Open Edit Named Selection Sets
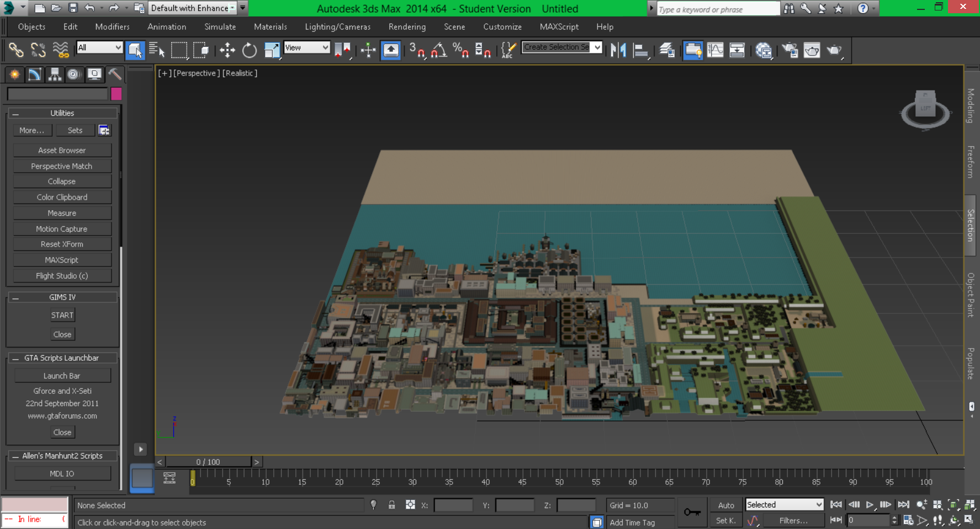 point(508,50)
